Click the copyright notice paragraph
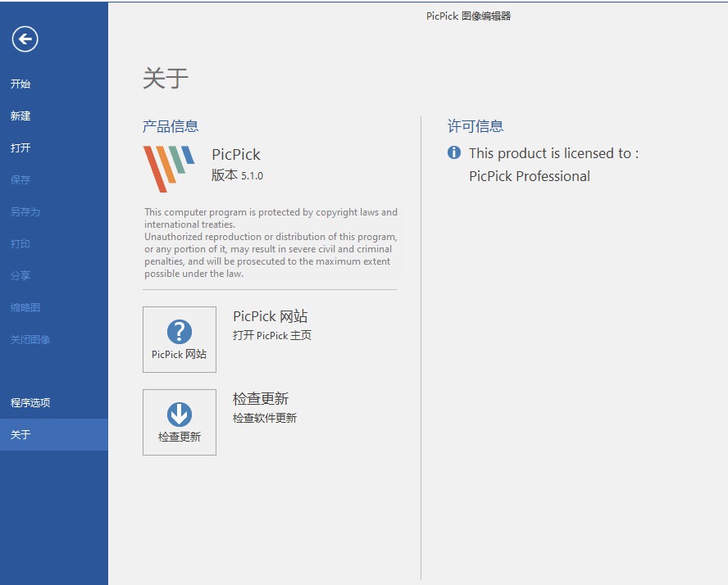The height and width of the screenshot is (585, 728). coord(271,243)
